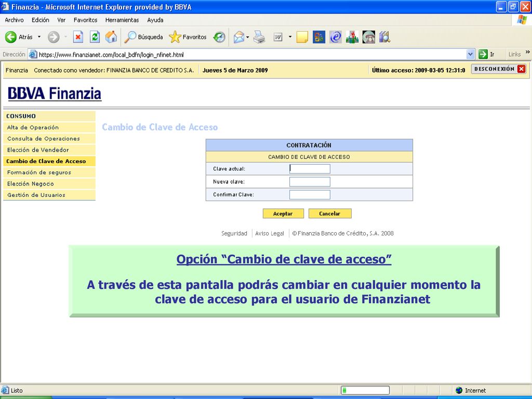The image size is (532, 399).
Task: Click the blue 'e' toolbar icon
Action: [335, 37]
